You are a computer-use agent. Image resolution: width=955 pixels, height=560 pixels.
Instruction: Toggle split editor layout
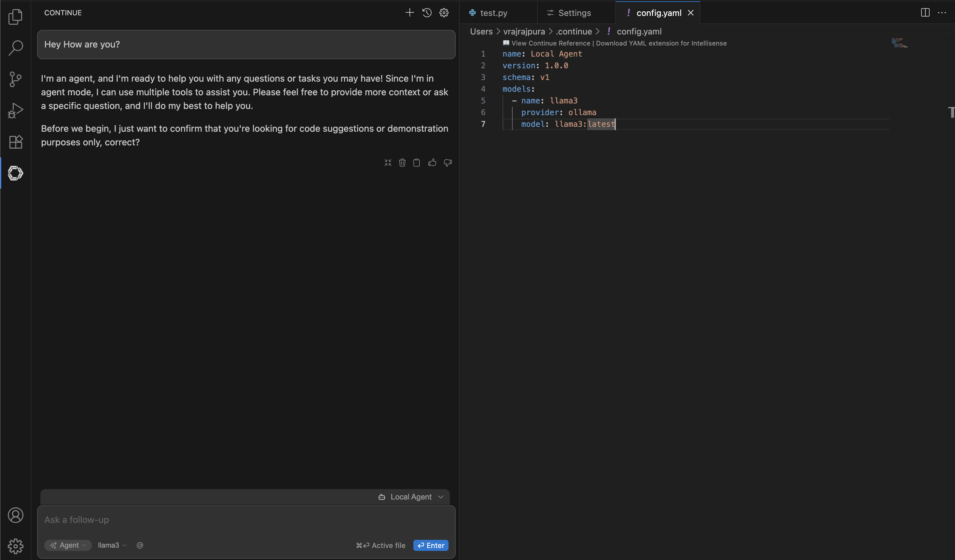tap(925, 12)
